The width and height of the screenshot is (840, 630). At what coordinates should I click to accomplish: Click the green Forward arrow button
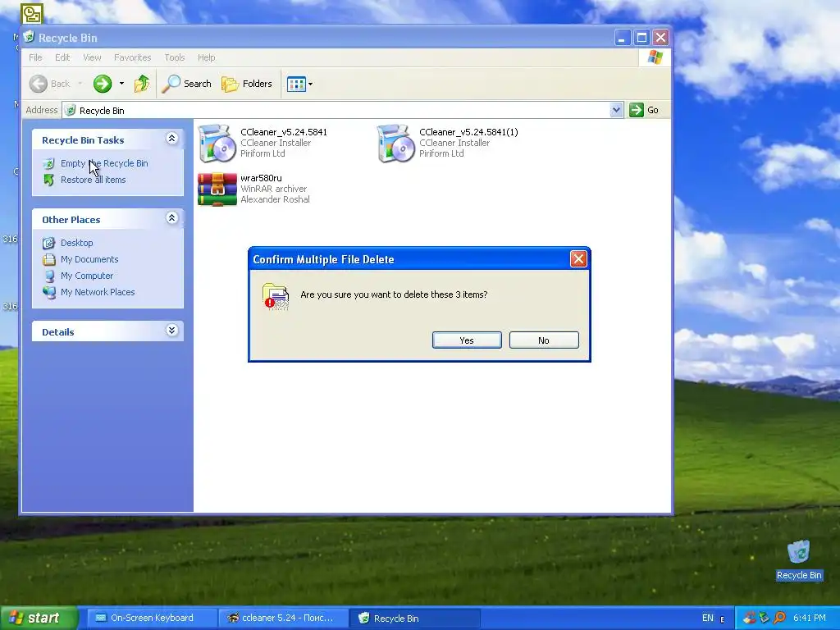(103, 84)
